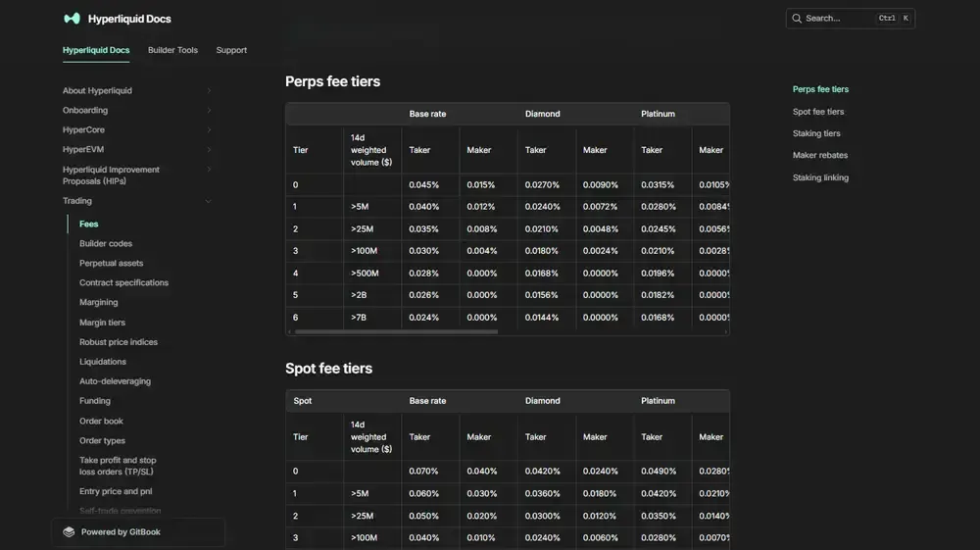This screenshot has width=980, height=550.
Task: Switch to Hyperliquid Docs tab
Action: 96,50
